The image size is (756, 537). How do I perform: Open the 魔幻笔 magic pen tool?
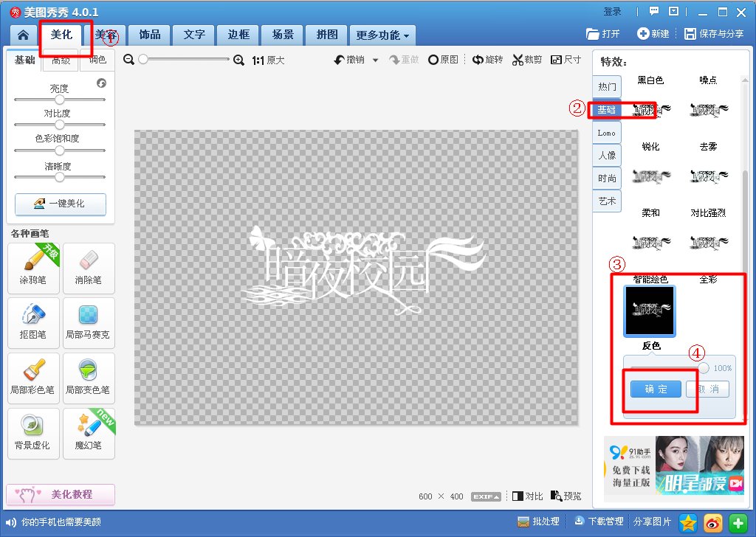coord(89,433)
